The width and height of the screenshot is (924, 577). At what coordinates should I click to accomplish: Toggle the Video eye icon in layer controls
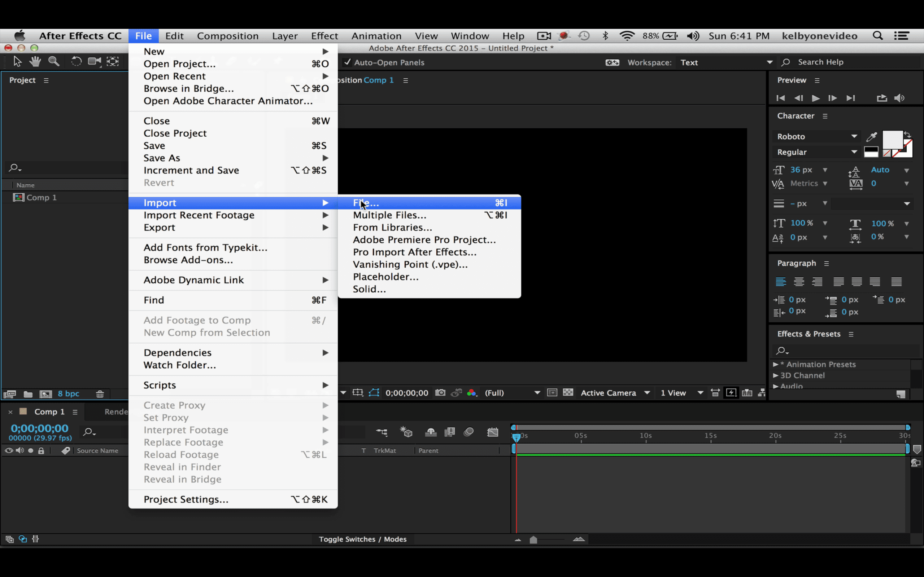point(9,450)
